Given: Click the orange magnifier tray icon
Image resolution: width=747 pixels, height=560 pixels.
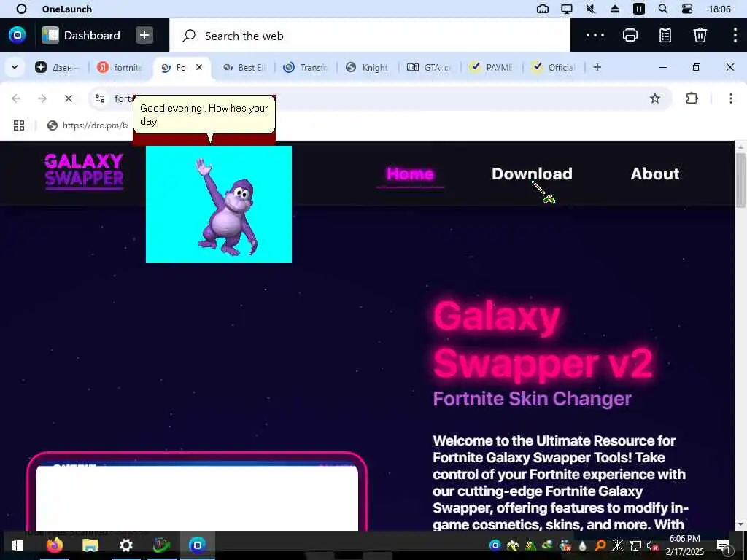Looking at the screenshot, I should [600, 545].
